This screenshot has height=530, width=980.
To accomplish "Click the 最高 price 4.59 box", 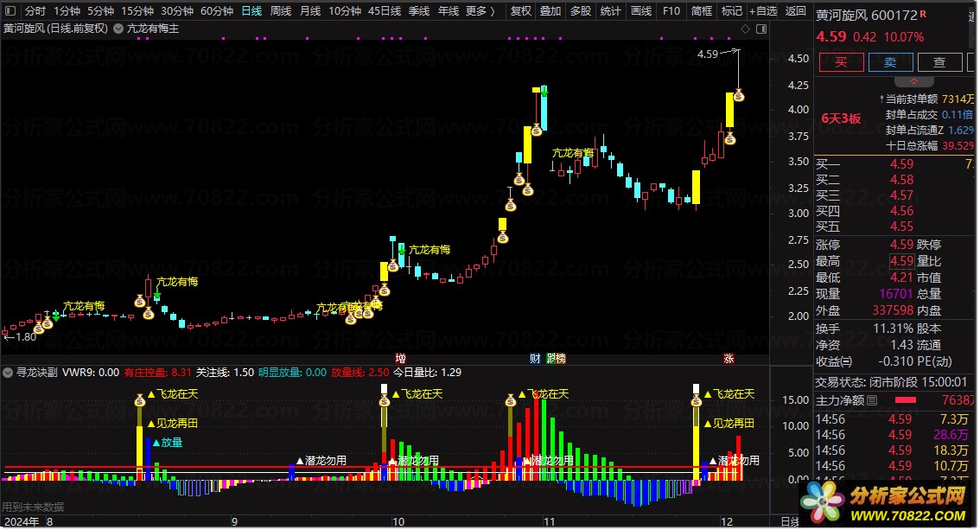I will 902,260.
